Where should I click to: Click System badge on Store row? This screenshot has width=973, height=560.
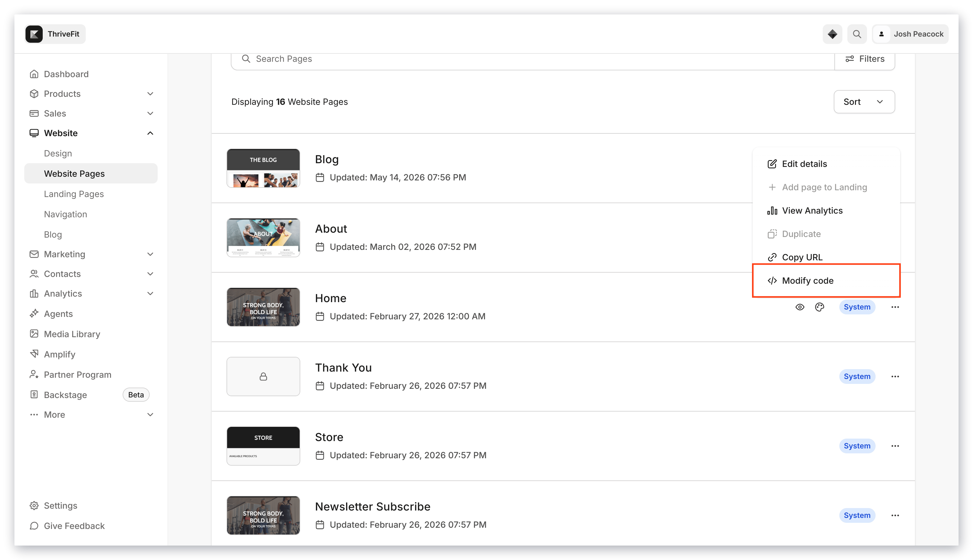857,446
